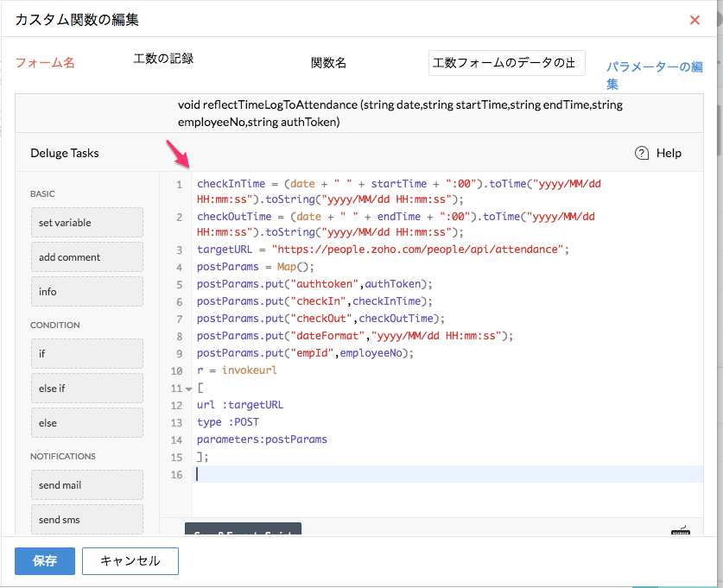
Task: Select the 'else if' condition block
Action: click(87, 388)
